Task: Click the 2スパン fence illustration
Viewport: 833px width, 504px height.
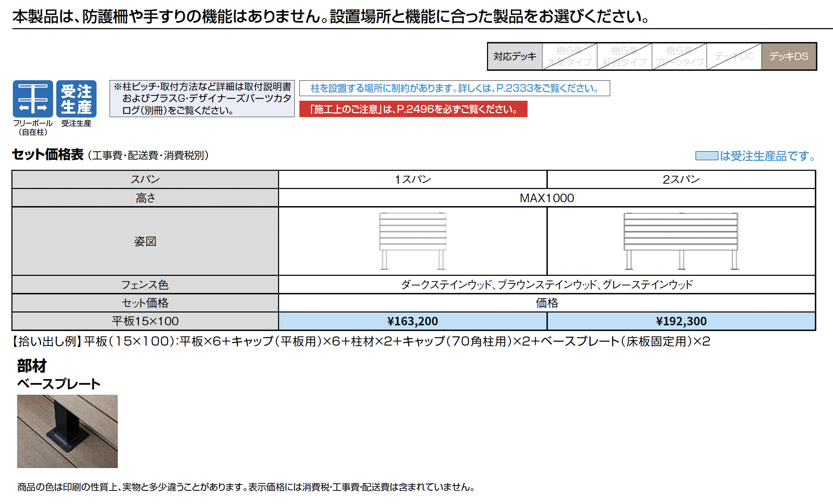Action: (x=681, y=241)
